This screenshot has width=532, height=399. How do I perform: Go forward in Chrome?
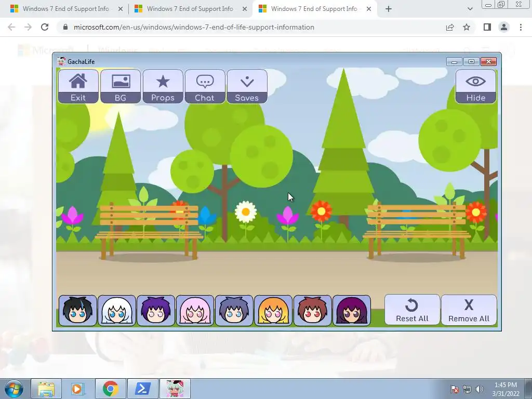28,27
